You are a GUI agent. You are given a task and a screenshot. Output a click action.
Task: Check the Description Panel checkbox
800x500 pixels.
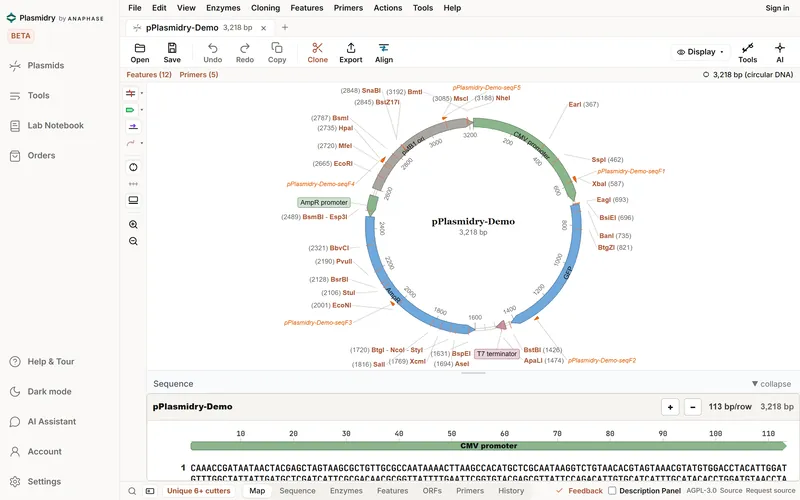click(612, 491)
